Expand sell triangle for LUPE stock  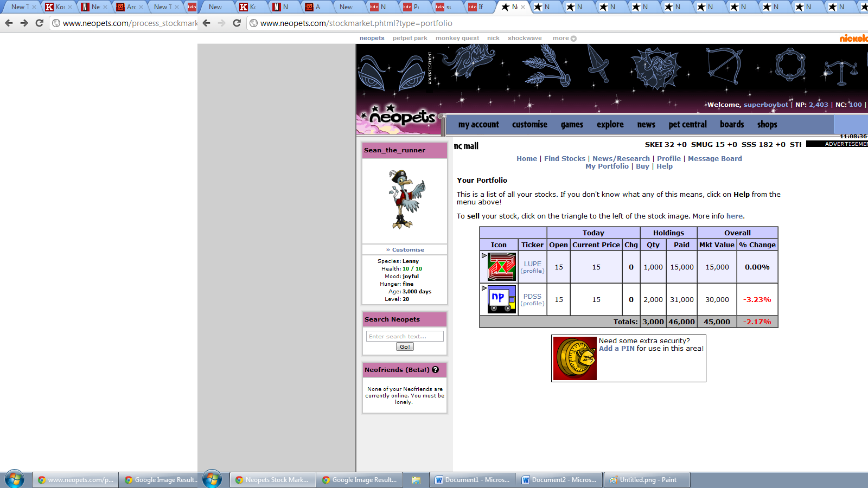pos(484,255)
